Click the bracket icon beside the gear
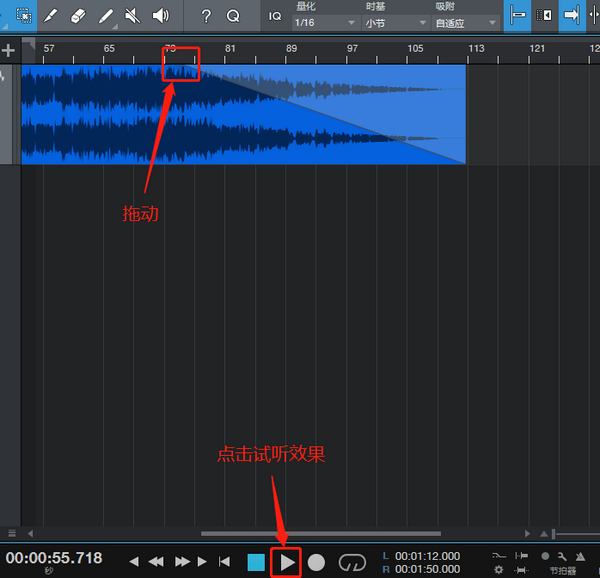Image resolution: width=600 pixels, height=578 pixels. [x=521, y=570]
